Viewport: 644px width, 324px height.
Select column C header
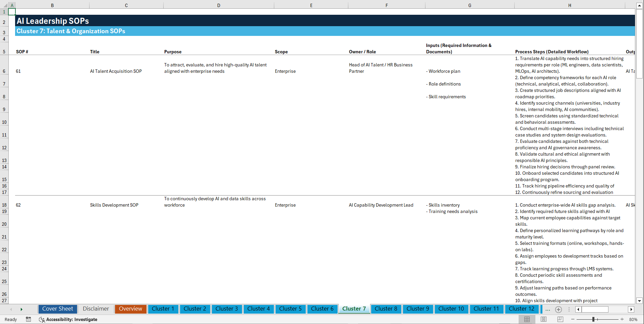click(x=126, y=5)
